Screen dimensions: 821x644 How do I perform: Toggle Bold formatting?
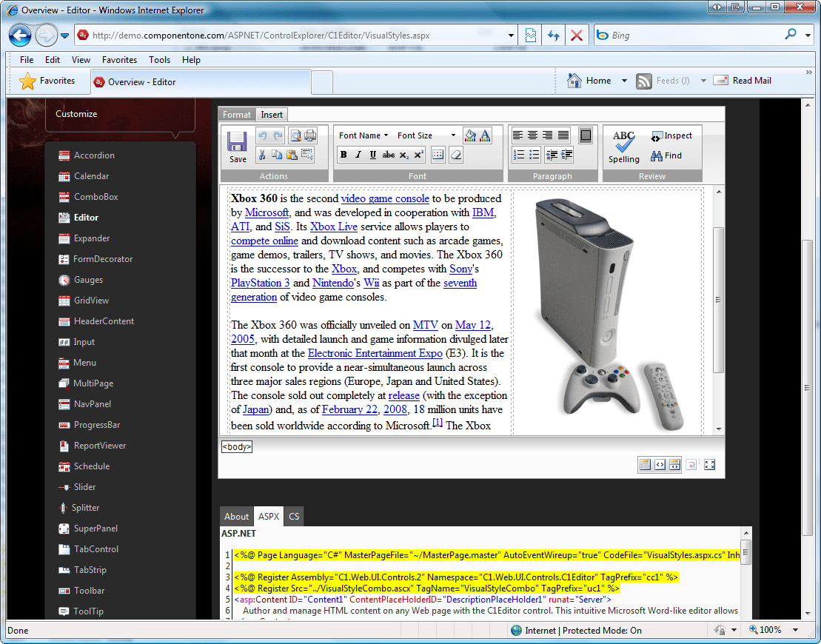click(x=344, y=155)
